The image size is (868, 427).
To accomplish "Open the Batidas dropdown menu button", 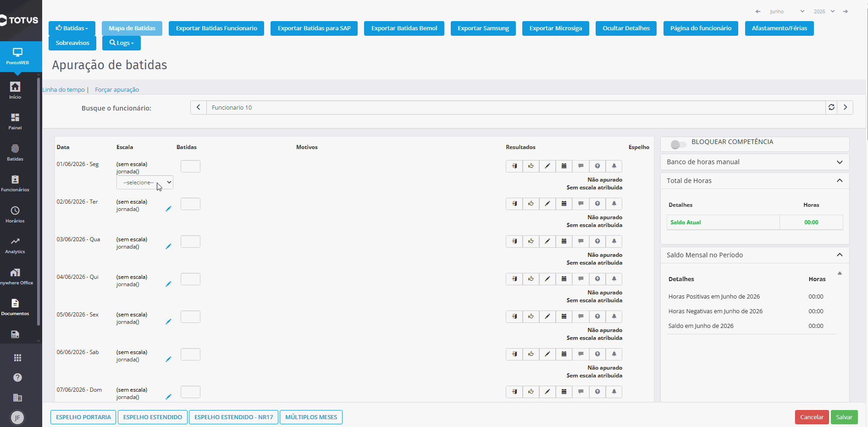I will tap(72, 28).
